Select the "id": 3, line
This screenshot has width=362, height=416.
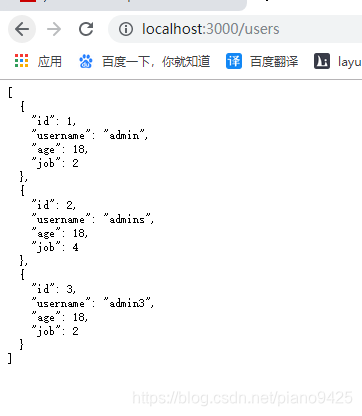[54, 289]
